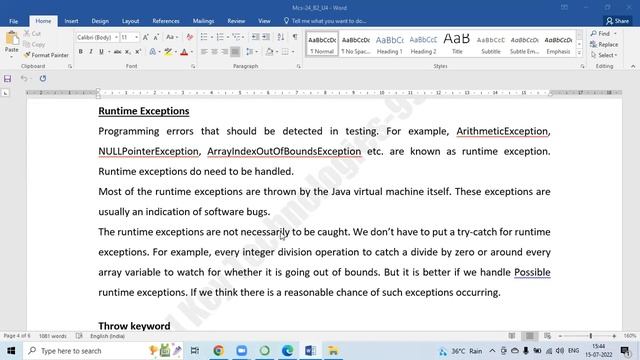The height and width of the screenshot is (360, 640).
Task: Open the proofing errors status icon
Action: (x=79, y=336)
